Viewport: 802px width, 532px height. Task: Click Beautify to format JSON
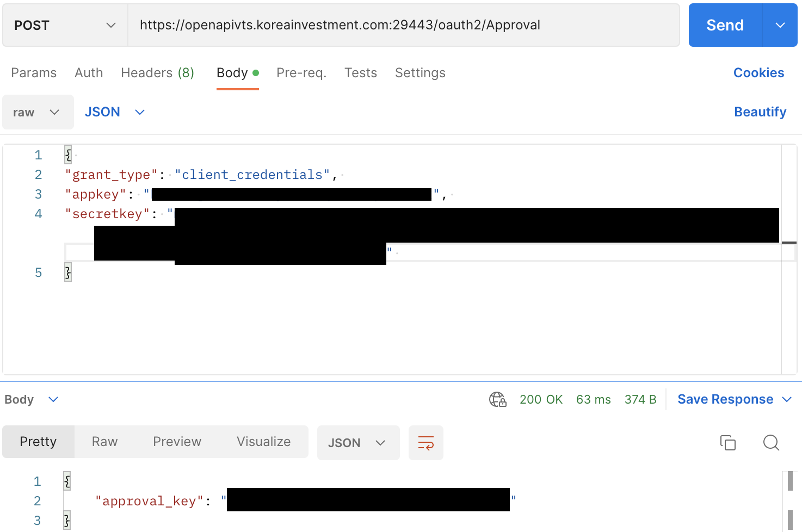pyautogui.click(x=760, y=112)
